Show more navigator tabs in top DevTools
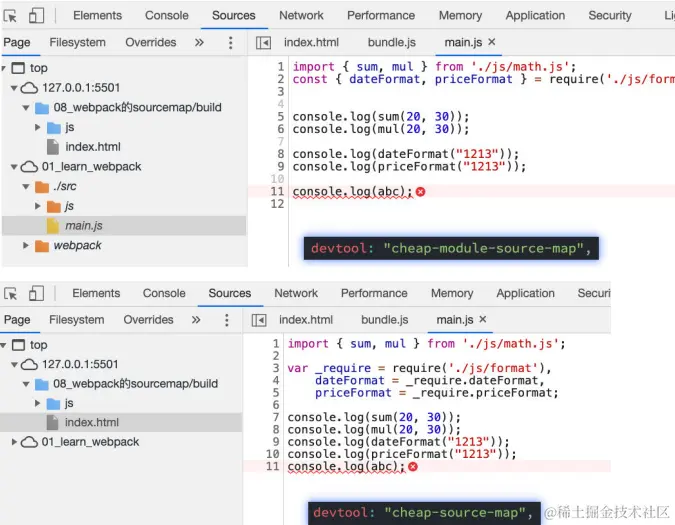 [199, 43]
